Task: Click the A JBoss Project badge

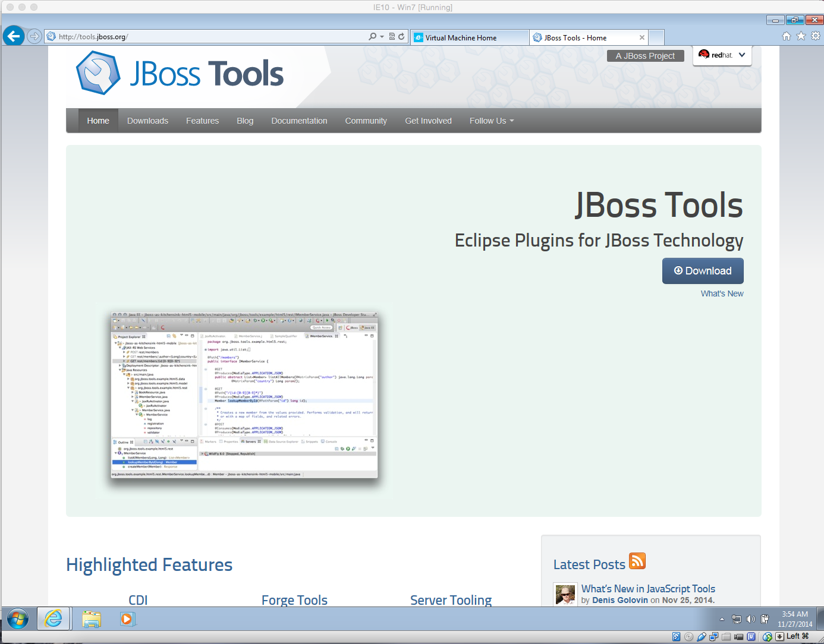Action: (645, 56)
